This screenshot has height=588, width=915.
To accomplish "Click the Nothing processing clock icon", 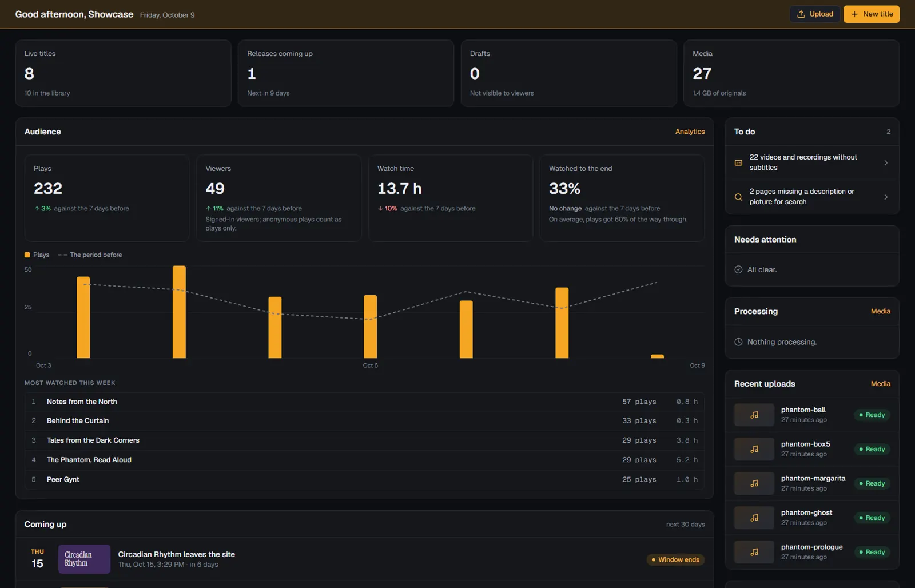I will (738, 342).
